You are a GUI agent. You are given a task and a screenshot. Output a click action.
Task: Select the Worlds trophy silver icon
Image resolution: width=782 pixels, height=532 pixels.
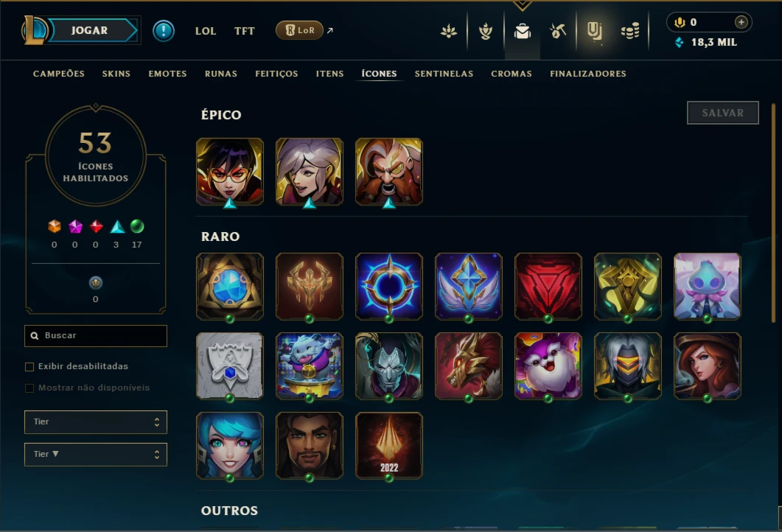click(229, 366)
